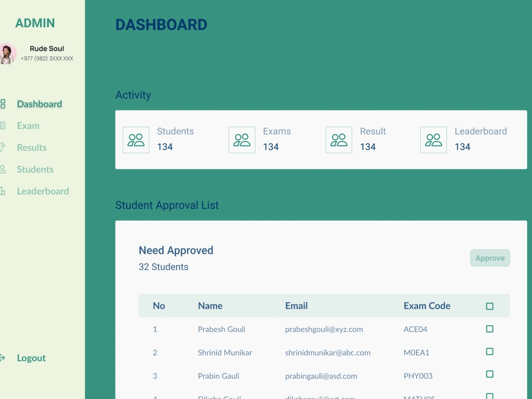532x399 pixels.
Task: Click the Leaderboard card people icon
Action: [x=433, y=140]
